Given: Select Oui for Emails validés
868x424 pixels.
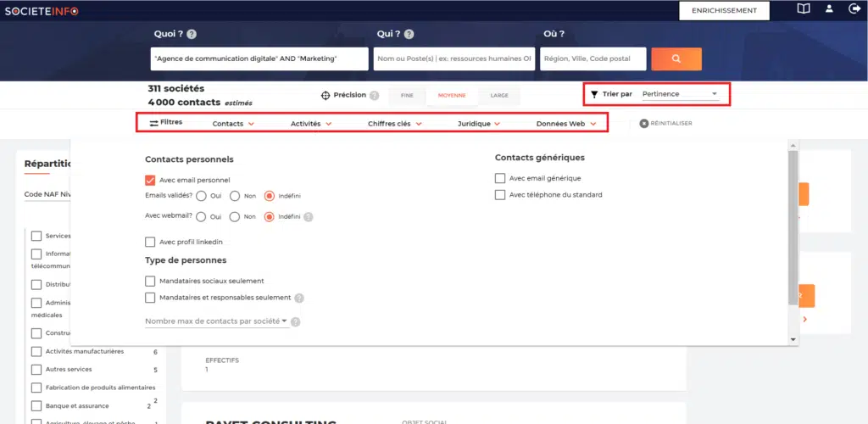Looking at the screenshot, I should coord(202,196).
